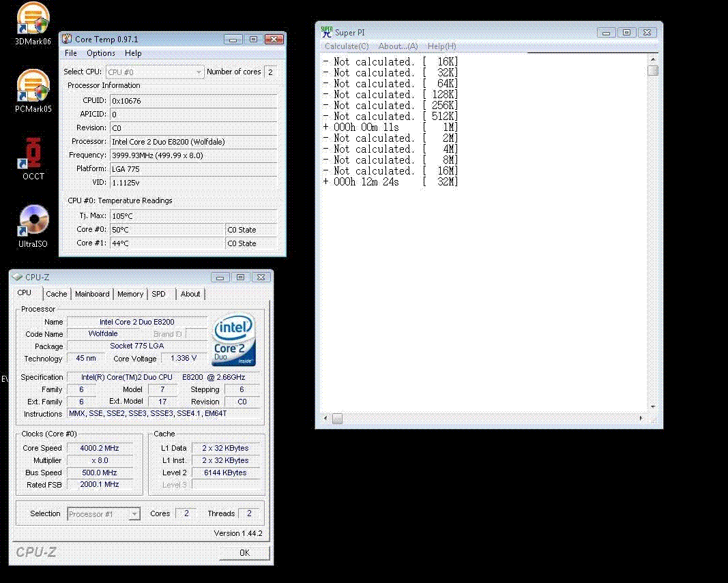Click the Level 2 cache value 6144 KBytes
This screenshot has width=728, height=583.
point(225,473)
